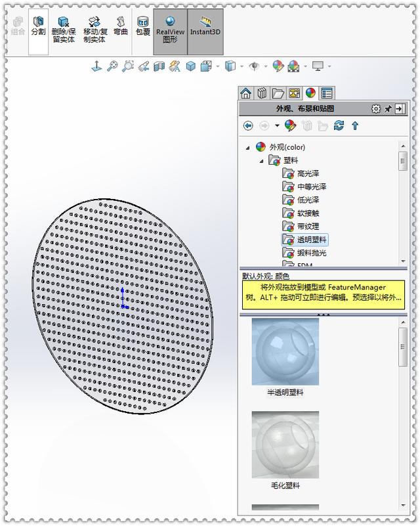
Task: Open the Apply Scene dropdown arrow
Action: tap(305, 66)
